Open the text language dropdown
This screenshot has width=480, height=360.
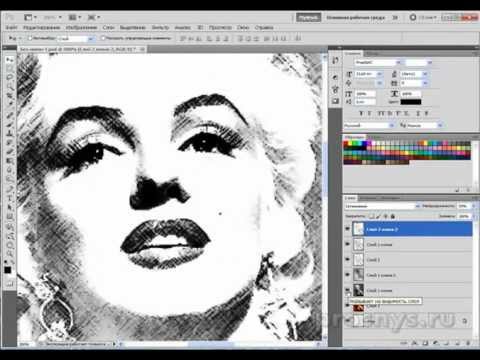point(369,125)
